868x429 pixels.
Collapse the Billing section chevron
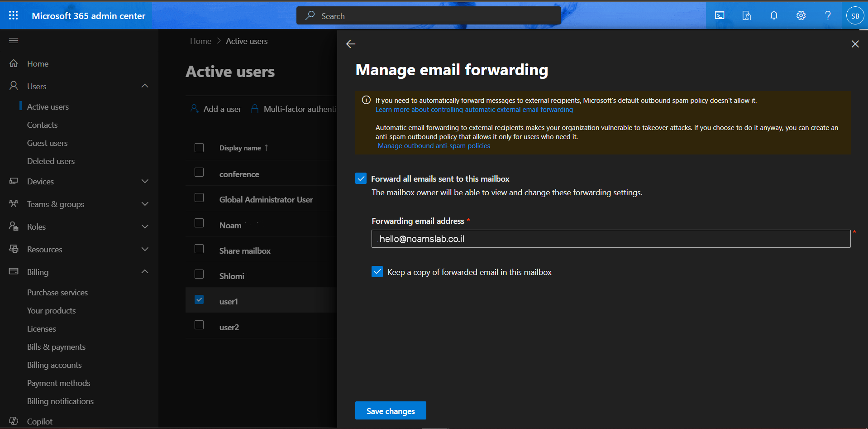(x=145, y=271)
